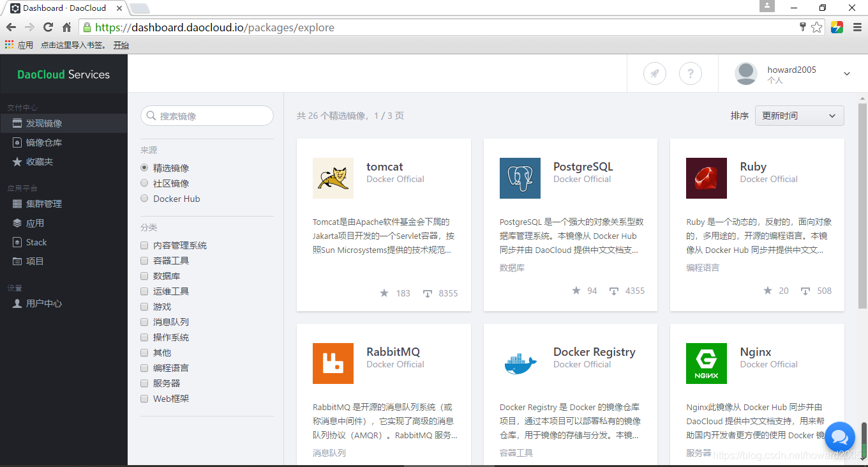Check the 内容管理系统 category checkbox

pos(144,245)
